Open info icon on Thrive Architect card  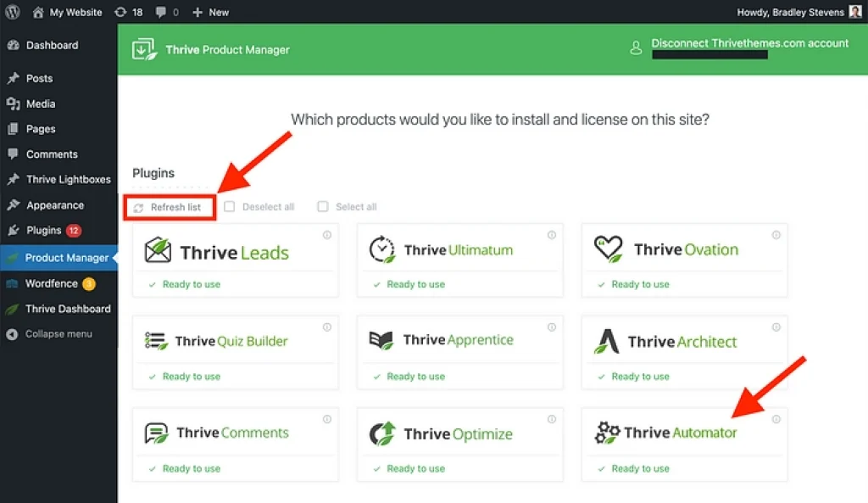775,327
